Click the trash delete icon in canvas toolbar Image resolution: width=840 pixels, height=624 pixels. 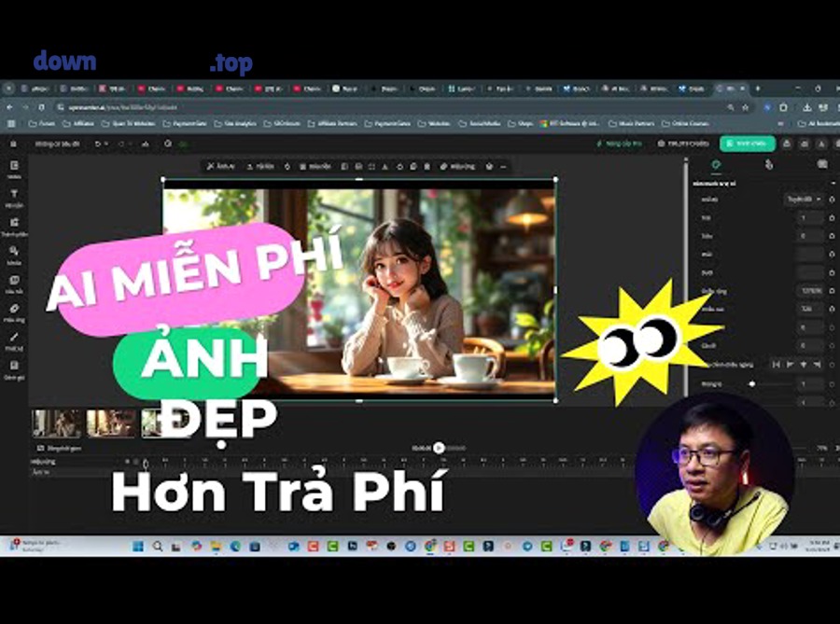(427, 168)
